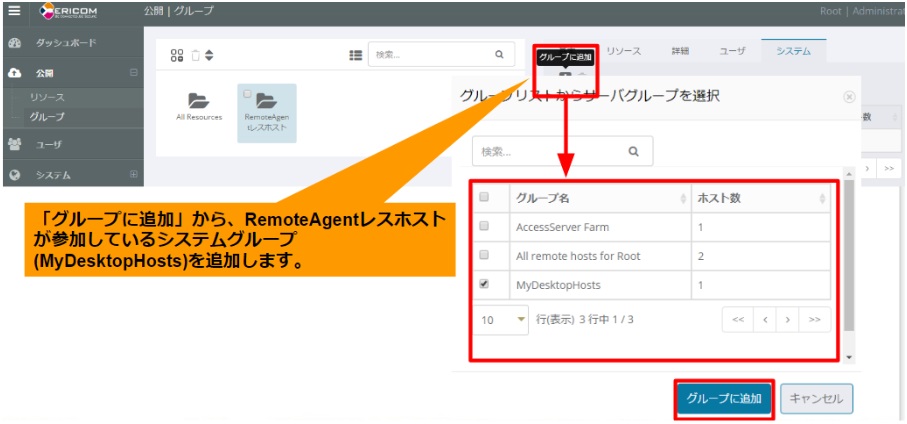Image resolution: width=907 pixels, height=424 pixels.
Task: Check the AccessServer Farm checkbox
Action: pos(485,226)
